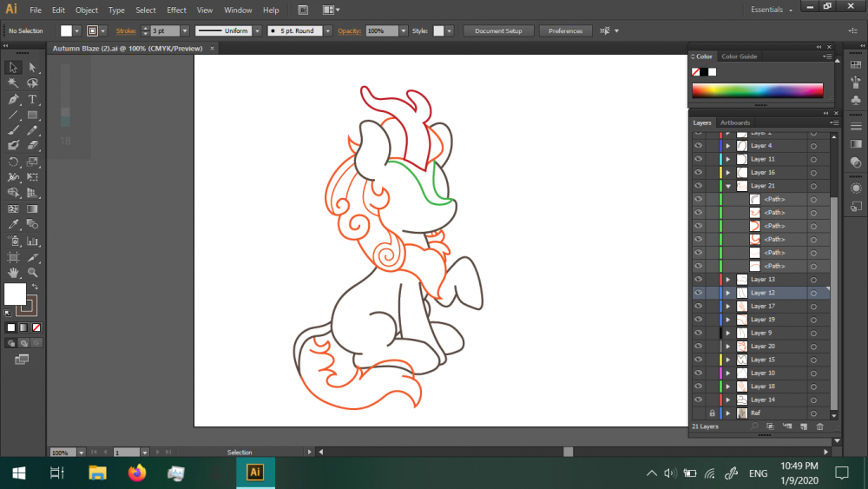
Task: Open the 5 pt. Round brush dropdown
Action: tap(328, 31)
